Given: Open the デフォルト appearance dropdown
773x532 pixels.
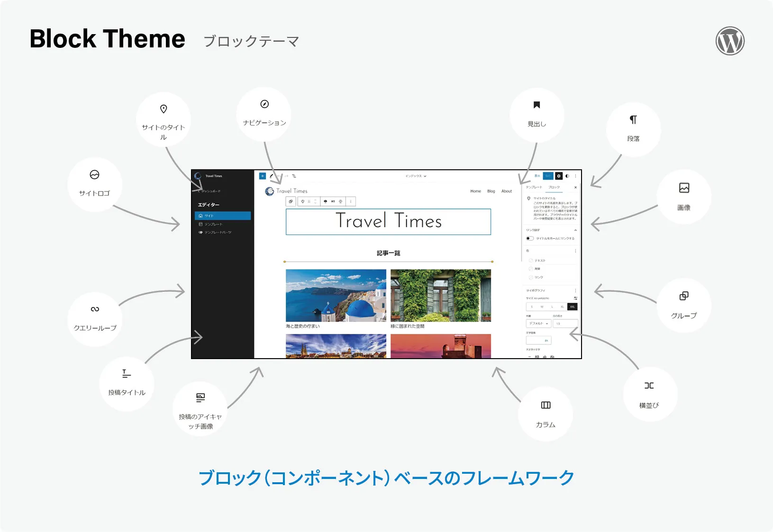Looking at the screenshot, I should 538,324.
